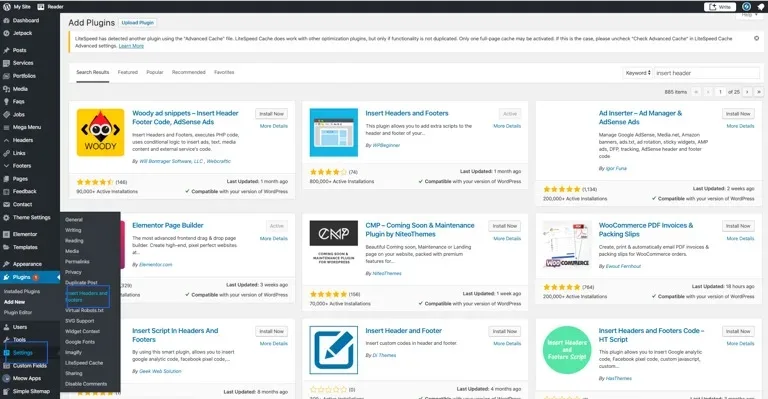The image size is (768, 399).
Task: Switch to the Popular tab
Action: tap(155, 72)
